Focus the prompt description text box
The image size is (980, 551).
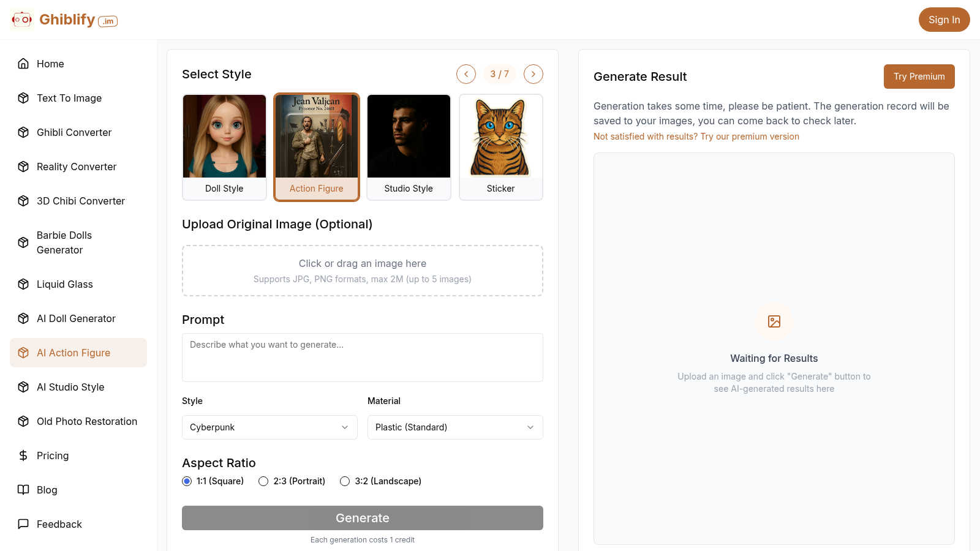363,358
